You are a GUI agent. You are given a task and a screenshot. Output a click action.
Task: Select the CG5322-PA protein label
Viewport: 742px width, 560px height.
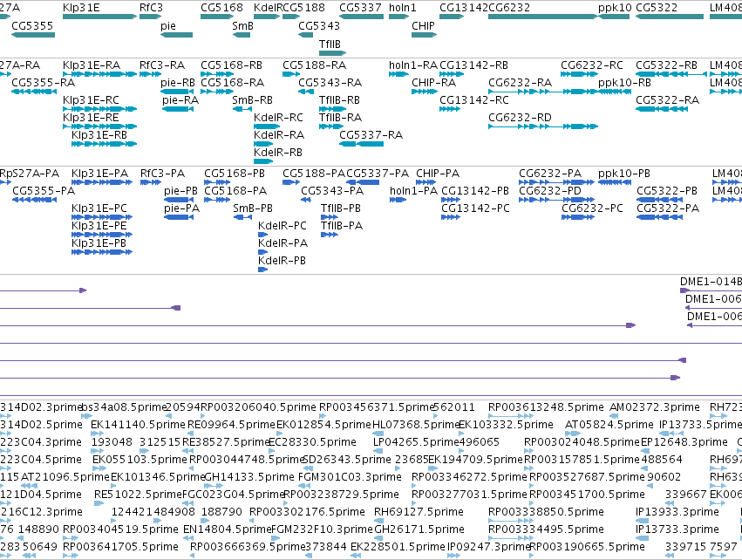tap(668, 208)
